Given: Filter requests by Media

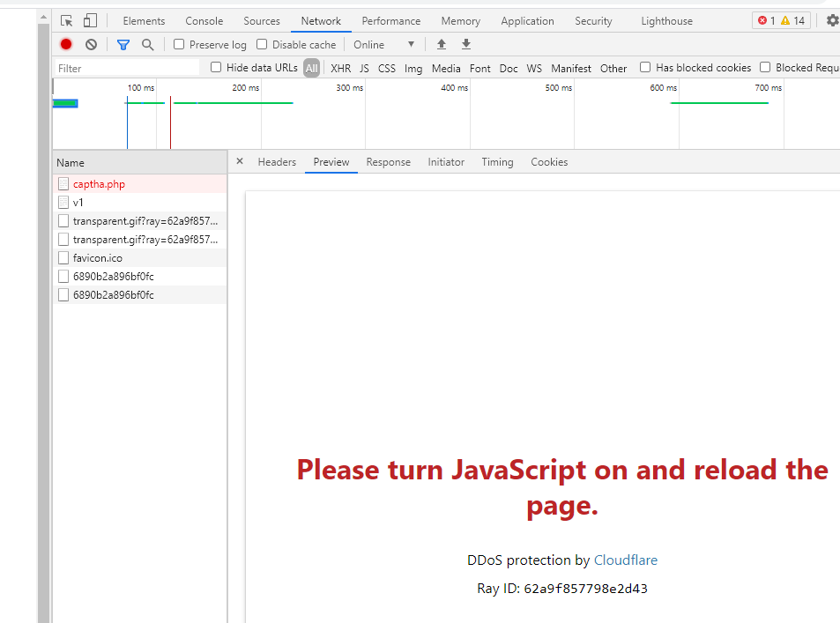Looking at the screenshot, I should [x=446, y=68].
